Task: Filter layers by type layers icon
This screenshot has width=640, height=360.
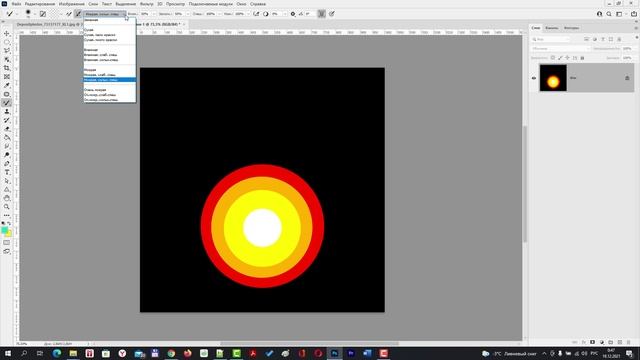Action: click(603, 39)
